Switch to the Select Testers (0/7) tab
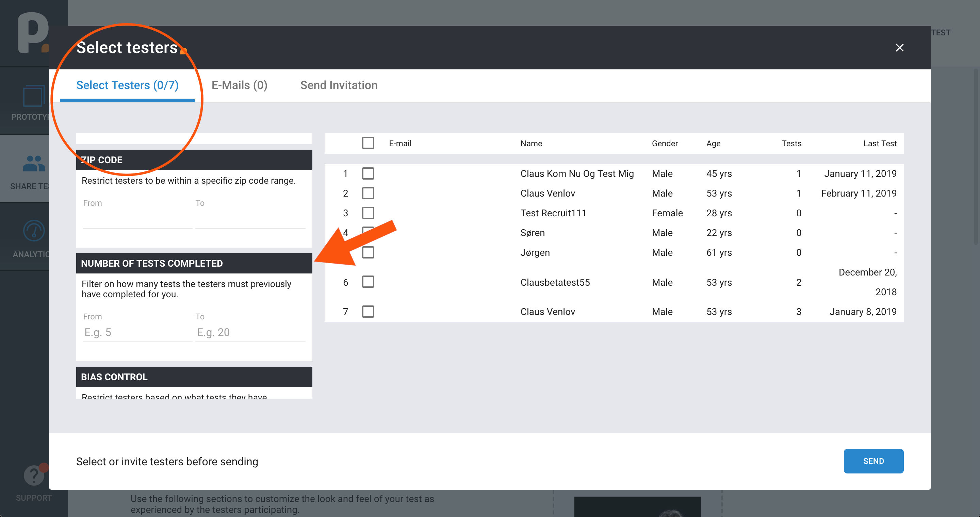Image resolution: width=980 pixels, height=517 pixels. click(x=128, y=85)
